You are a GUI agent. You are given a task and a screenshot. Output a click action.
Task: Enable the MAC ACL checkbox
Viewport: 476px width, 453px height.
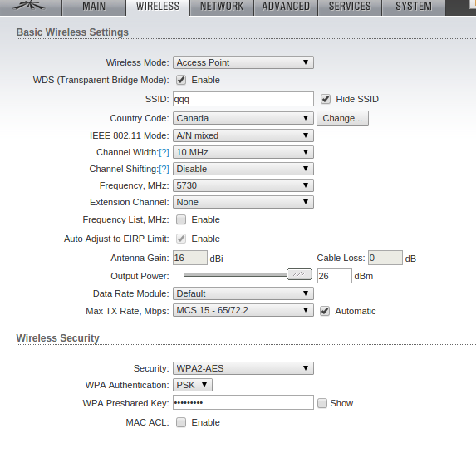(181, 422)
